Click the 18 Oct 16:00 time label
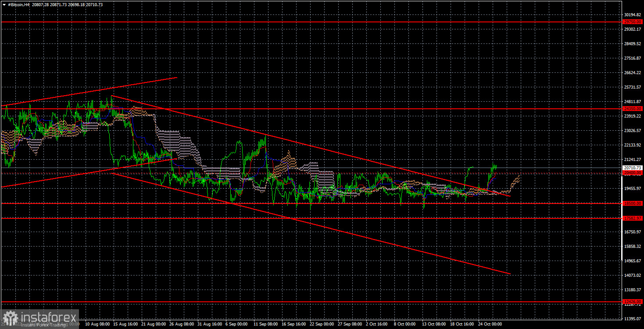The image size is (644, 329). click(x=462, y=324)
